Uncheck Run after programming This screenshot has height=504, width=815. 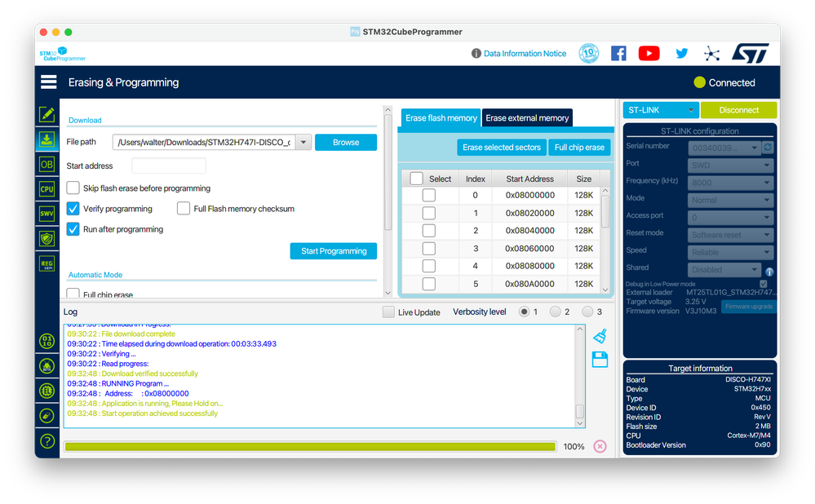pyautogui.click(x=73, y=229)
